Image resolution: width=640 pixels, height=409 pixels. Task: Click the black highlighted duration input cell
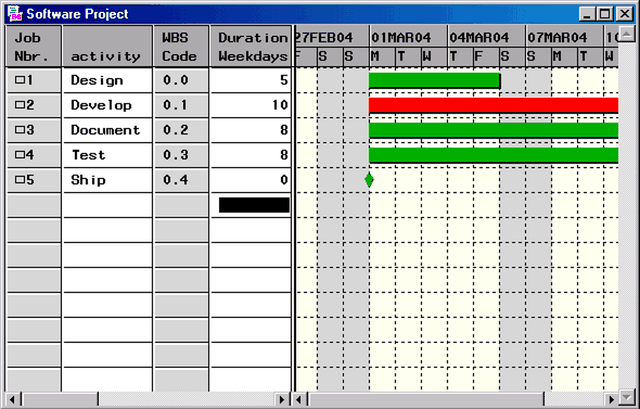254,205
